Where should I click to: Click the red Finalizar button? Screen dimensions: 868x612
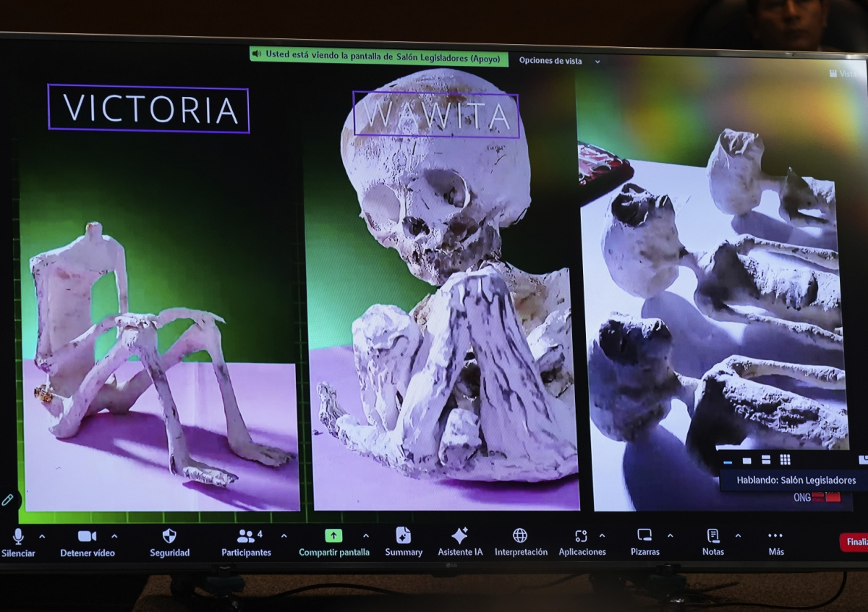point(855,542)
